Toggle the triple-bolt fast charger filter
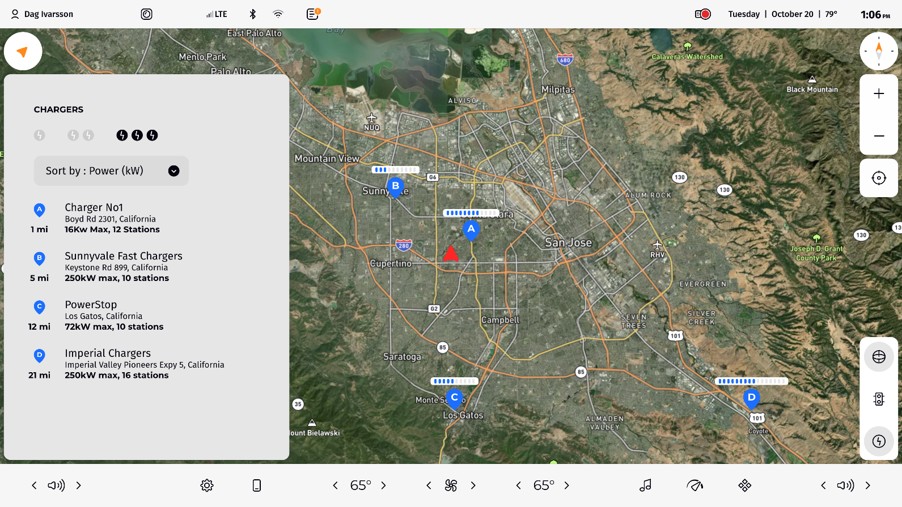This screenshot has width=902, height=507. (x=137, y=135)
